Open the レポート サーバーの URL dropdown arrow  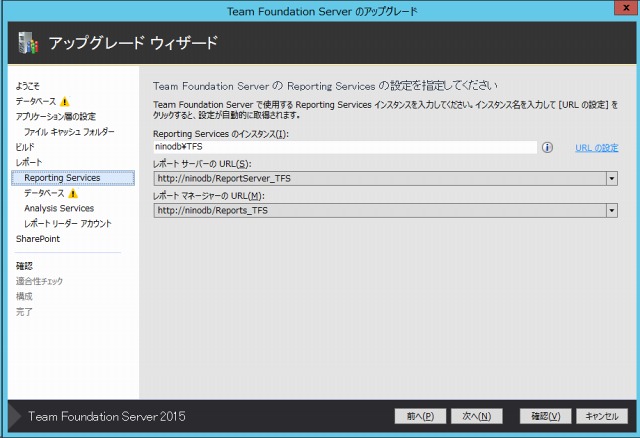pyautogui.click(x=611, y=178)
